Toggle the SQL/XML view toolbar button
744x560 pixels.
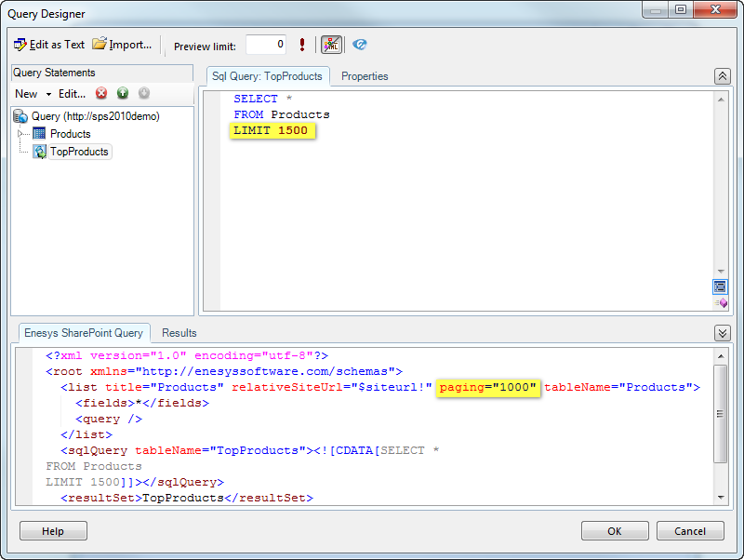331,45
